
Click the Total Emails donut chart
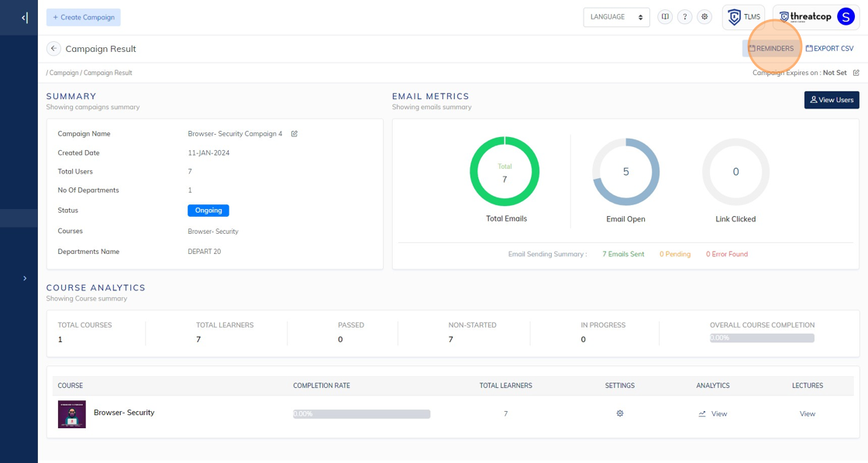(505, 171)
